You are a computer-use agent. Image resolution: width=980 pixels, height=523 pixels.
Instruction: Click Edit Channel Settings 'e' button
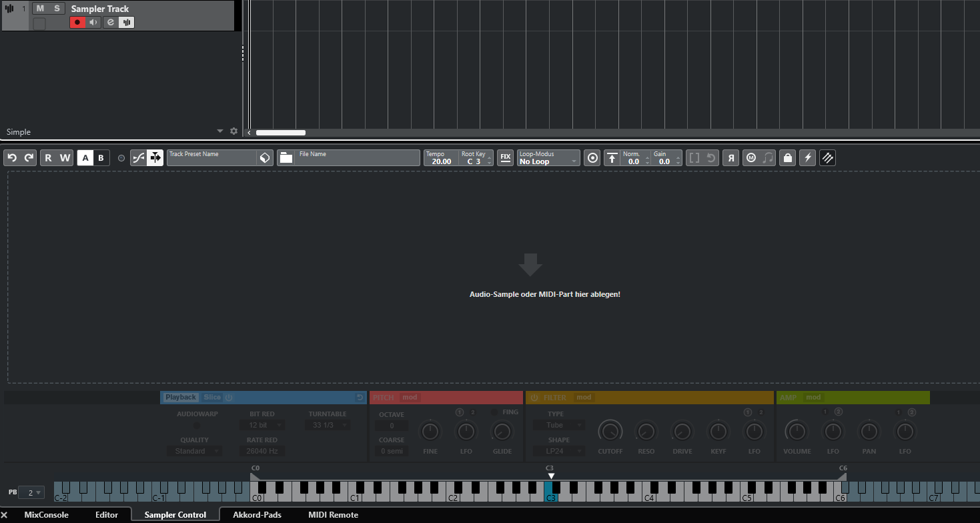tap(111, 23)
